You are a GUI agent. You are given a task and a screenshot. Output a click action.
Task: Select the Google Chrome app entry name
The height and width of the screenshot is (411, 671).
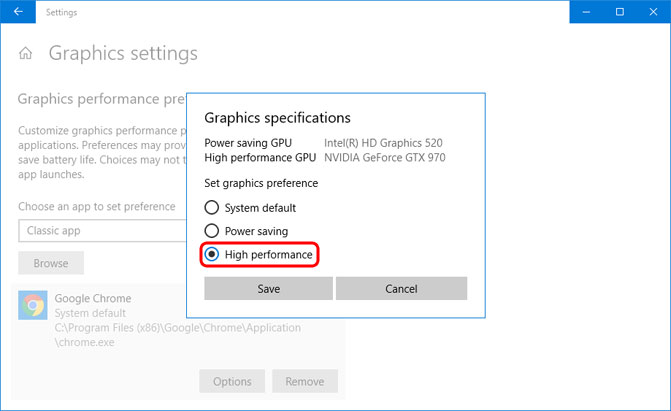click(x=93, y=298)
